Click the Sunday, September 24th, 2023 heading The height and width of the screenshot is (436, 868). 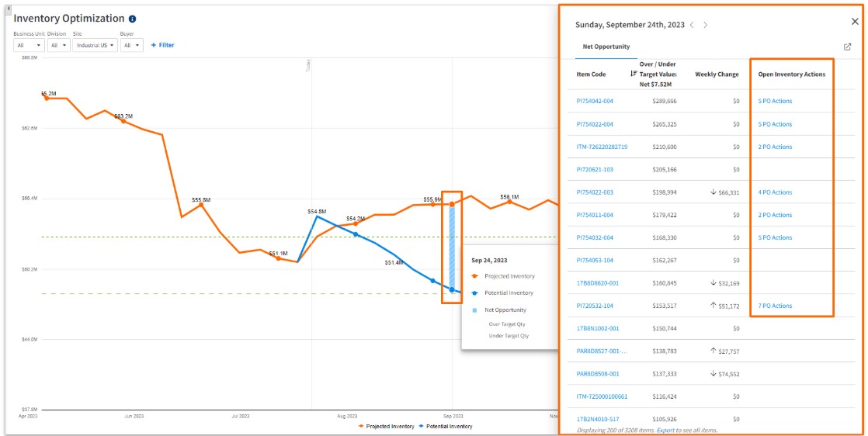click(630, 25)
